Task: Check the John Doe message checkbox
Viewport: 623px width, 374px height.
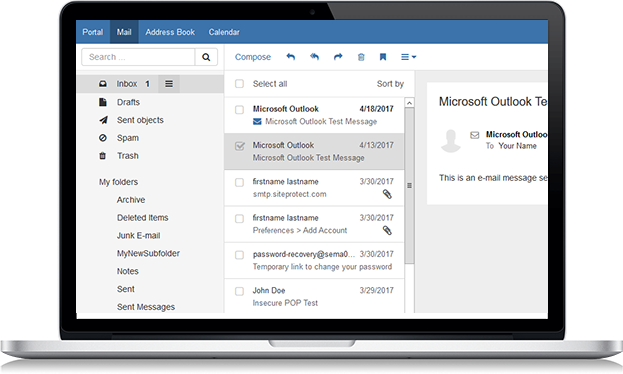Action: (239, 291)
